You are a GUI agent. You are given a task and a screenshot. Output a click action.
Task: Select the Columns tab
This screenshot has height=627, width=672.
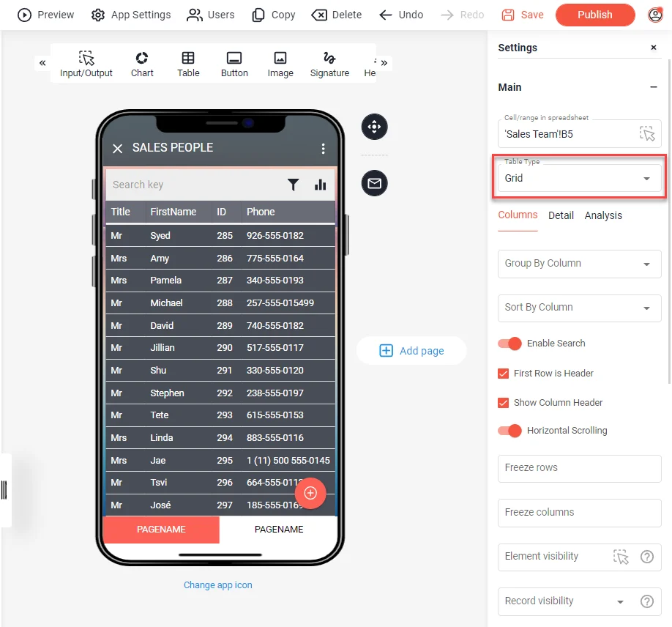coord(518,215)
